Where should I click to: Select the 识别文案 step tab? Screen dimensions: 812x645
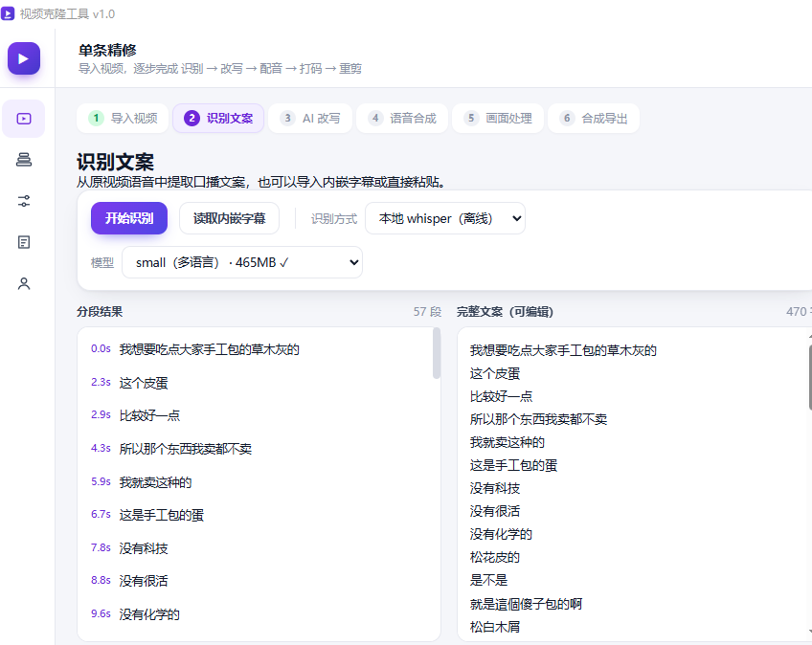(x=218, y=119)
